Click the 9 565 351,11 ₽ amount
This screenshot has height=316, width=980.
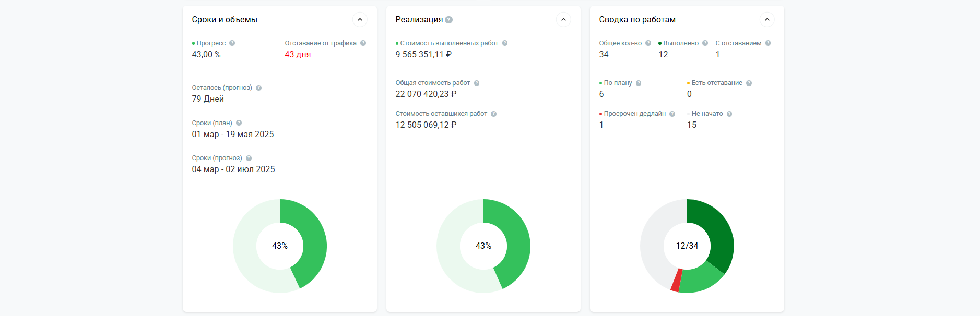click(423, 54)
